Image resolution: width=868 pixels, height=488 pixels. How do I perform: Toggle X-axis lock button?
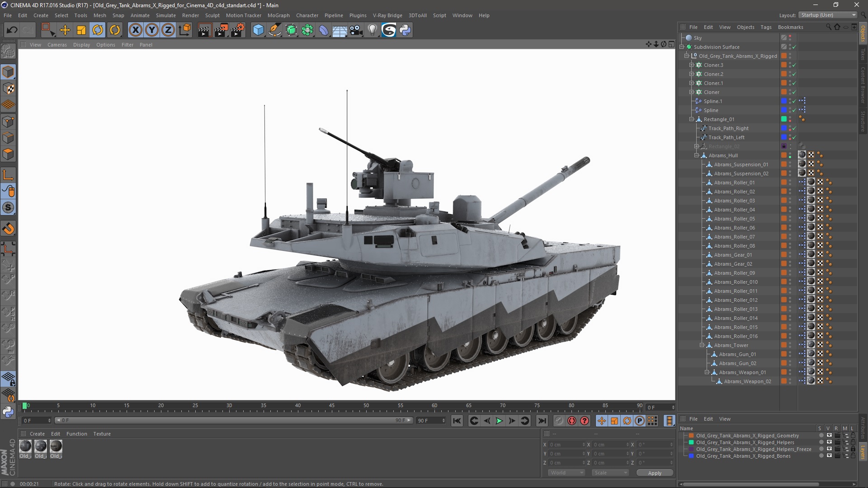pos(135,30)
